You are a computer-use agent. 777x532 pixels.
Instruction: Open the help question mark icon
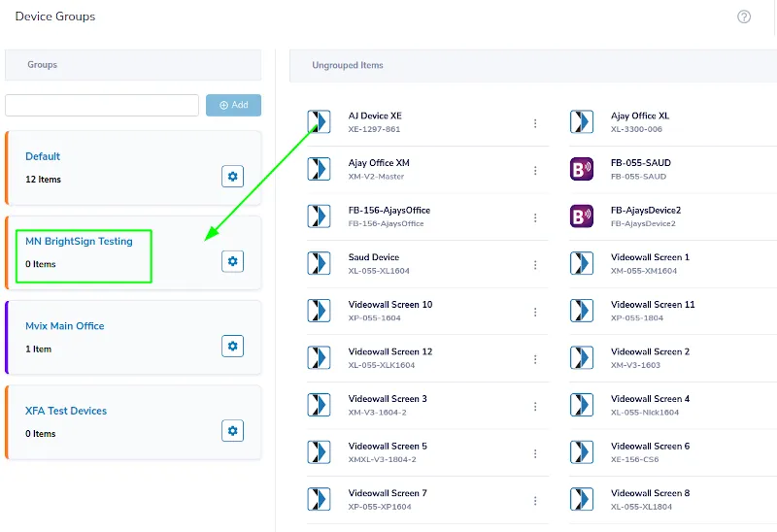coord(744,17)
